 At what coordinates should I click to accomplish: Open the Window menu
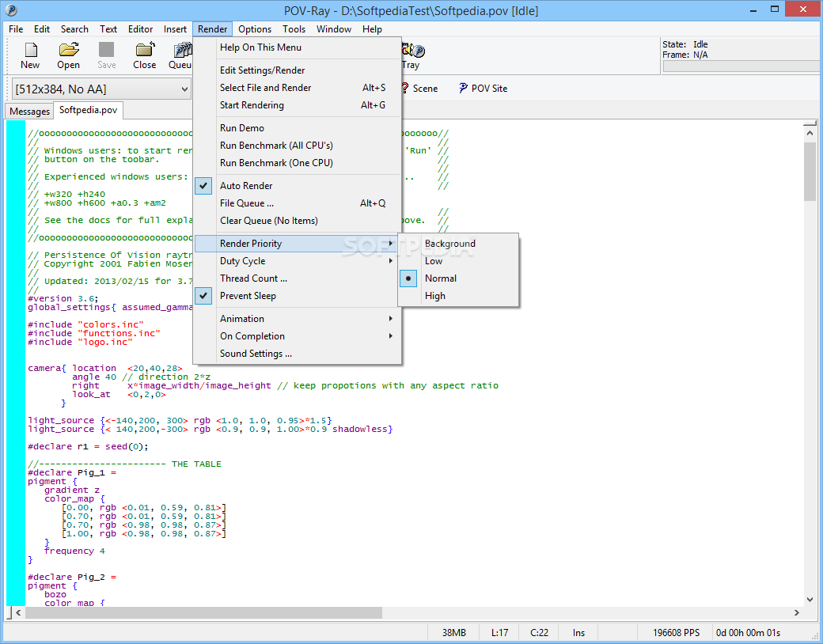[334, 29]
